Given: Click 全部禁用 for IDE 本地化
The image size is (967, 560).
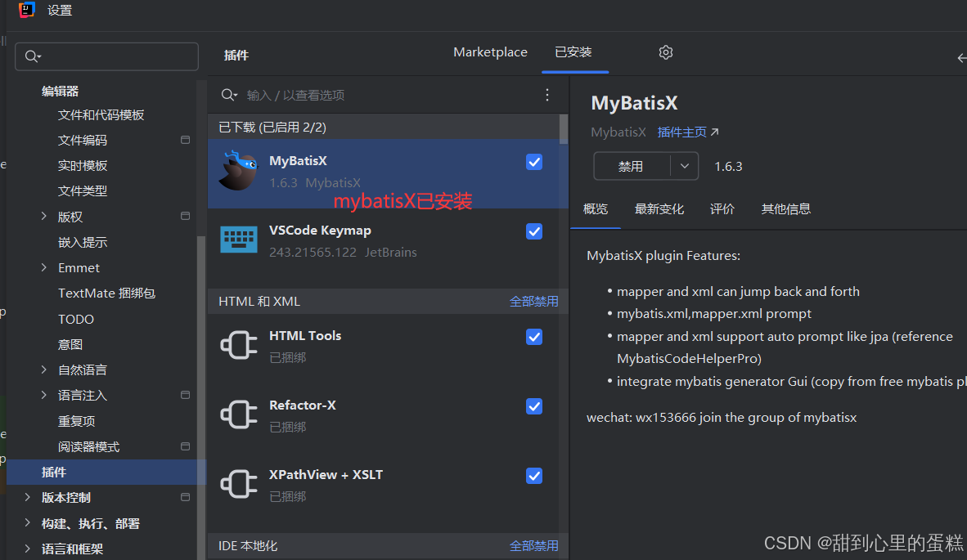Looking at the screenshot, I should pos(534,546).
